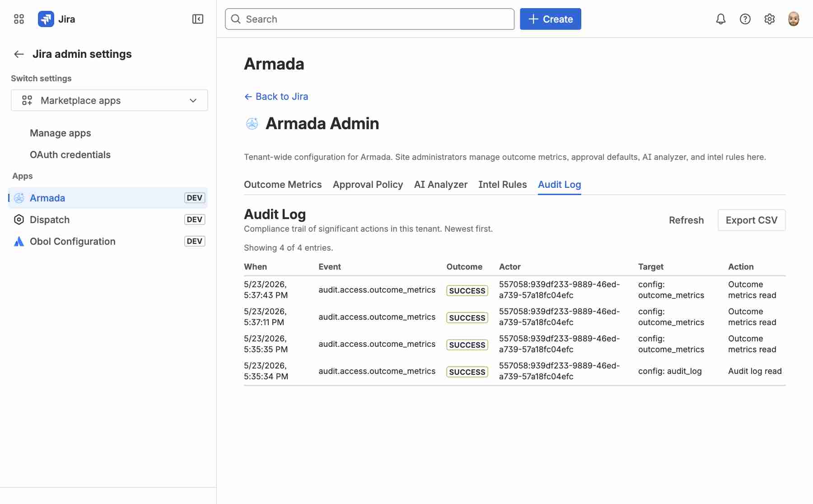
Task: Click the Jira logo icon
Action: [46, 19]
